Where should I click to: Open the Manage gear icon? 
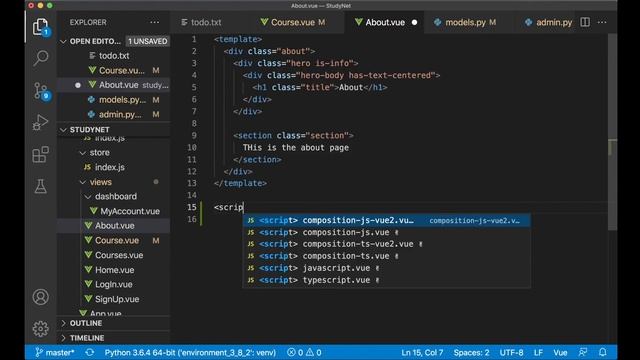click(40, 329)
